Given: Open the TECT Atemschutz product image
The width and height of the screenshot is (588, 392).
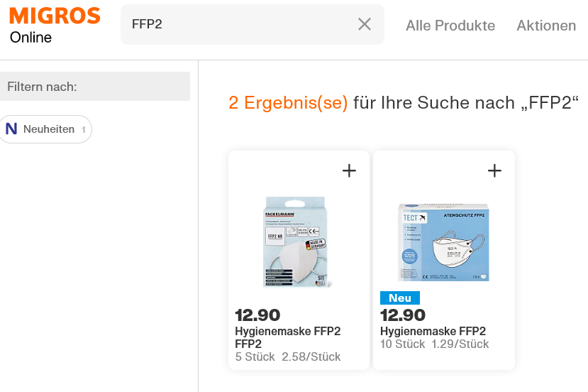Looking at the screenshot, I should (444, 241).
